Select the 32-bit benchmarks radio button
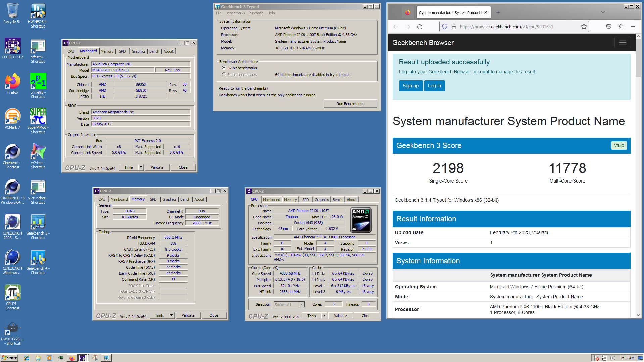Image resolution: width=644 pixels, height=362 pixels. coord(224,68)
